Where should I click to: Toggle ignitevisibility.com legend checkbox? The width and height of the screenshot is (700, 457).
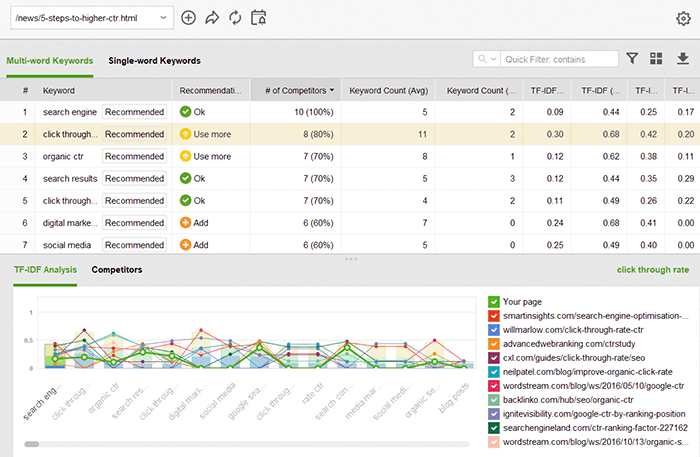pos(493,414)
